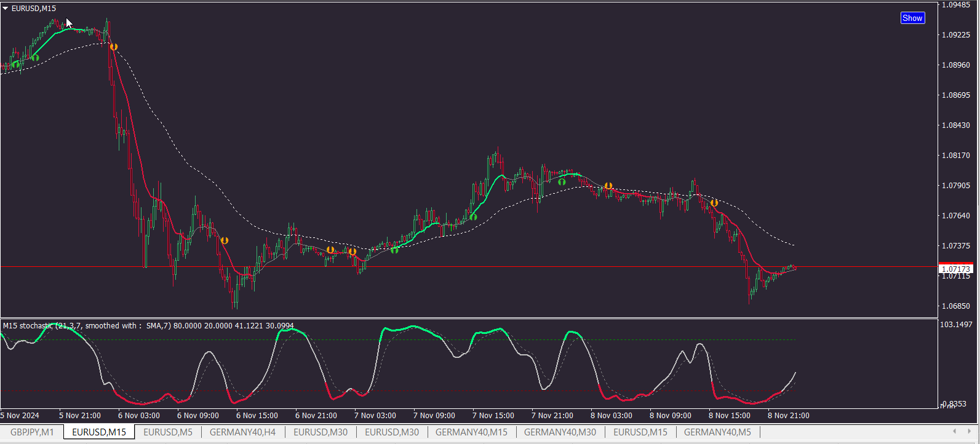The height and width of the screenshot is (444, 980).
Task: Open the GERMANY40,M30 chart tab
Action: (560, 432)
